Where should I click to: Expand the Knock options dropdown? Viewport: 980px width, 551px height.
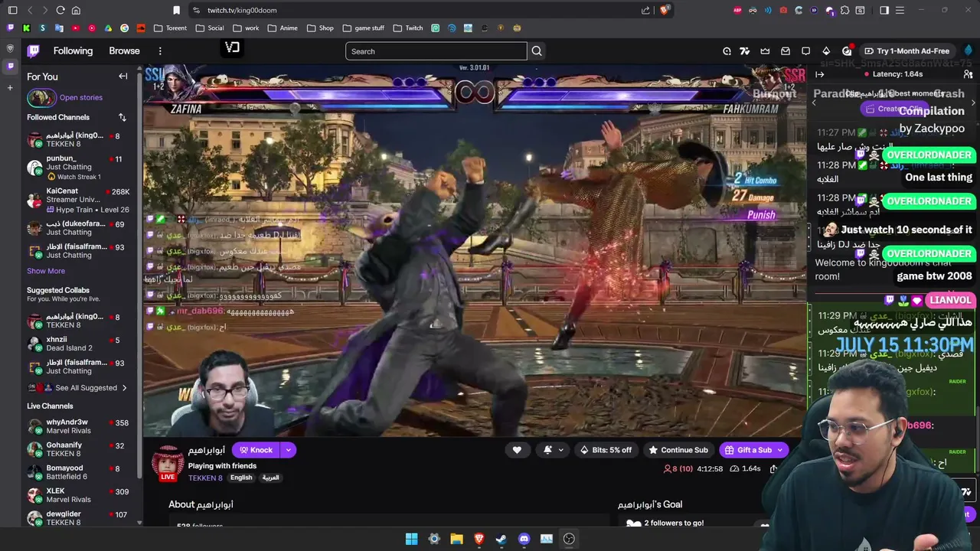288,450
